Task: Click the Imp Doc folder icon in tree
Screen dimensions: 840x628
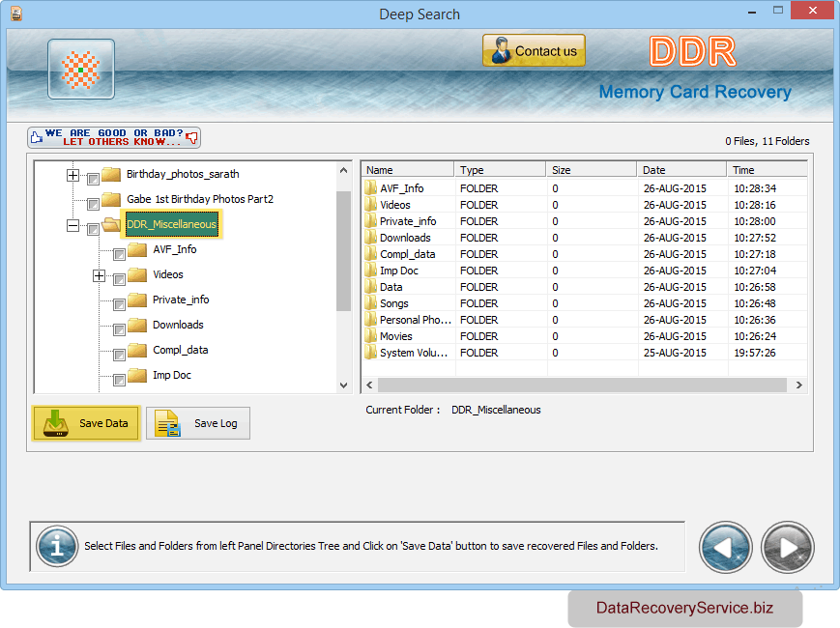Action: click(137, 375)
